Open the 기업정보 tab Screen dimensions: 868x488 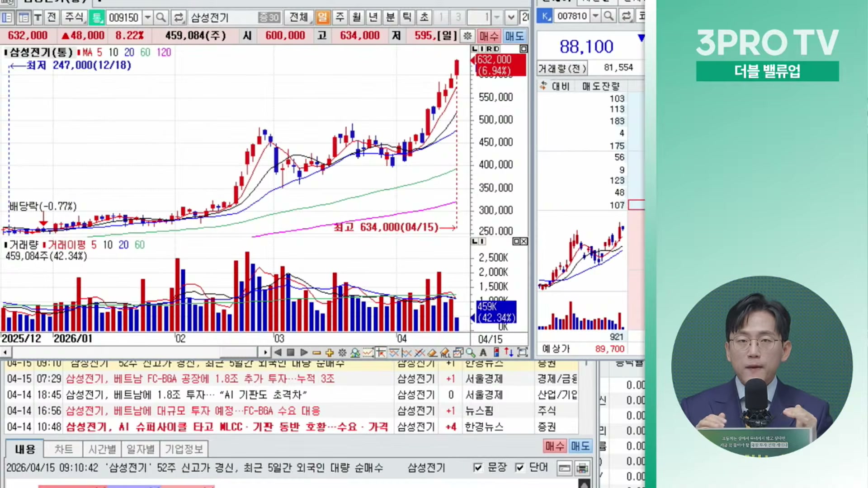(x=184, y=449)
